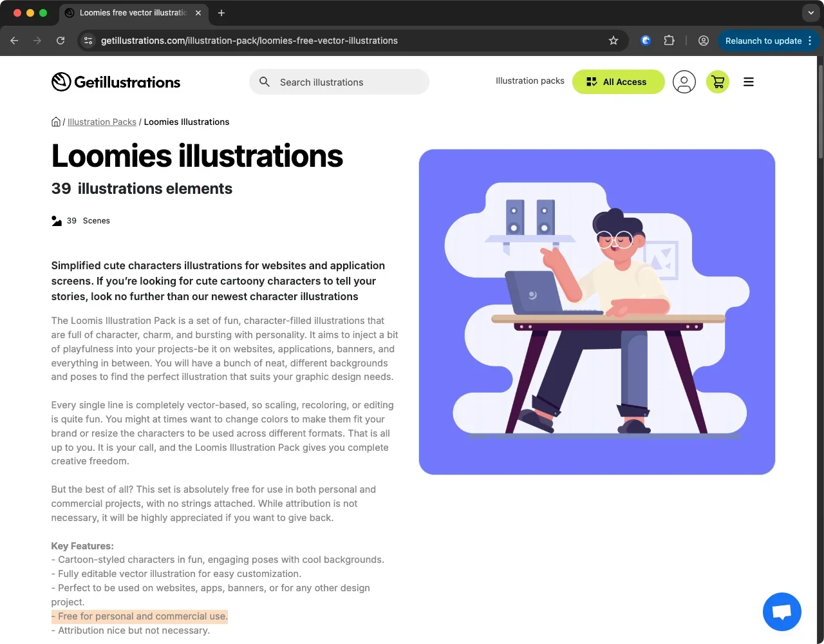Open the live chat bubble

[x=782, y=612]
